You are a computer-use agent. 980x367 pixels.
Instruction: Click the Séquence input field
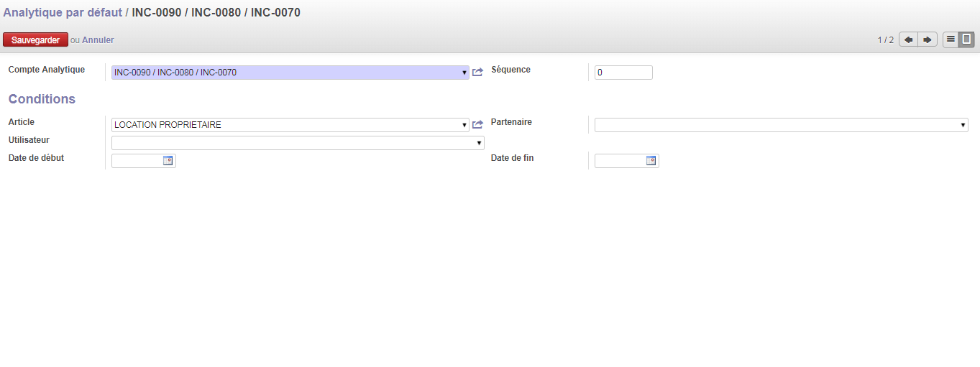point(623,73)
